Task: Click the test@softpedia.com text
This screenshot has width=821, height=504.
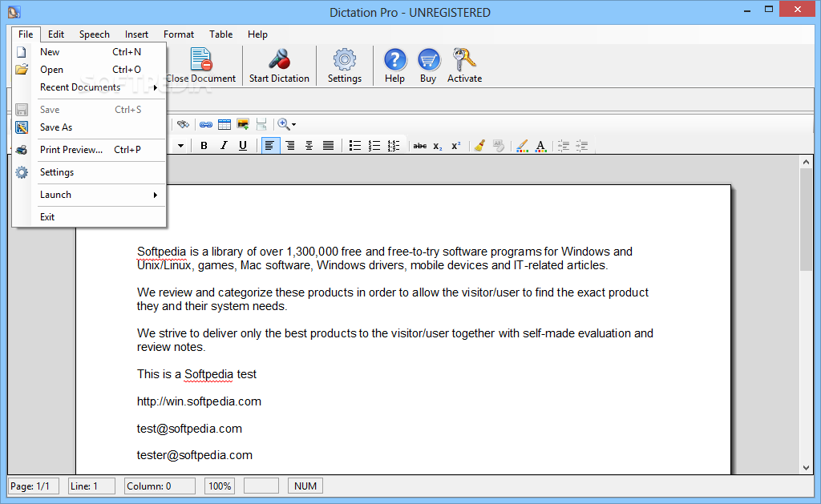Action: pos(189,429)
